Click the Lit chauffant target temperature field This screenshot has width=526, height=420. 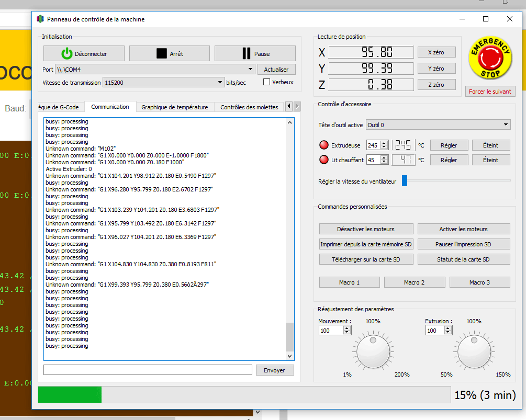click(374, 160)
